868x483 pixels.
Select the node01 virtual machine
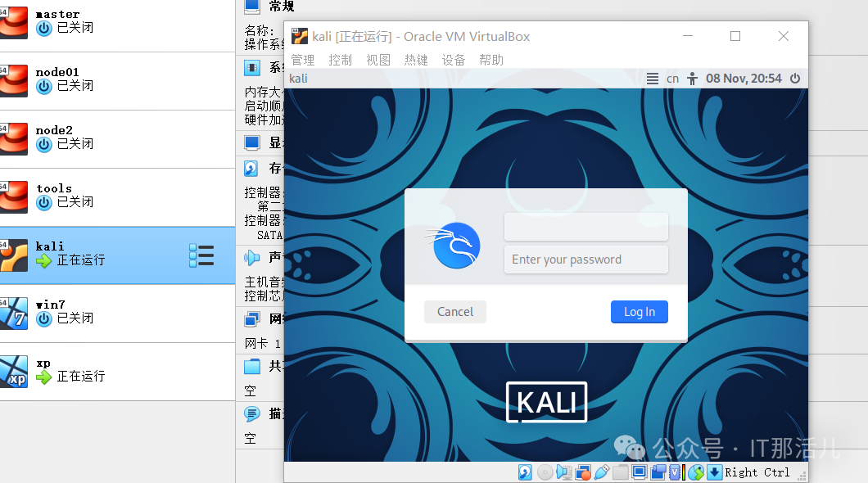(x=117, y=81)
